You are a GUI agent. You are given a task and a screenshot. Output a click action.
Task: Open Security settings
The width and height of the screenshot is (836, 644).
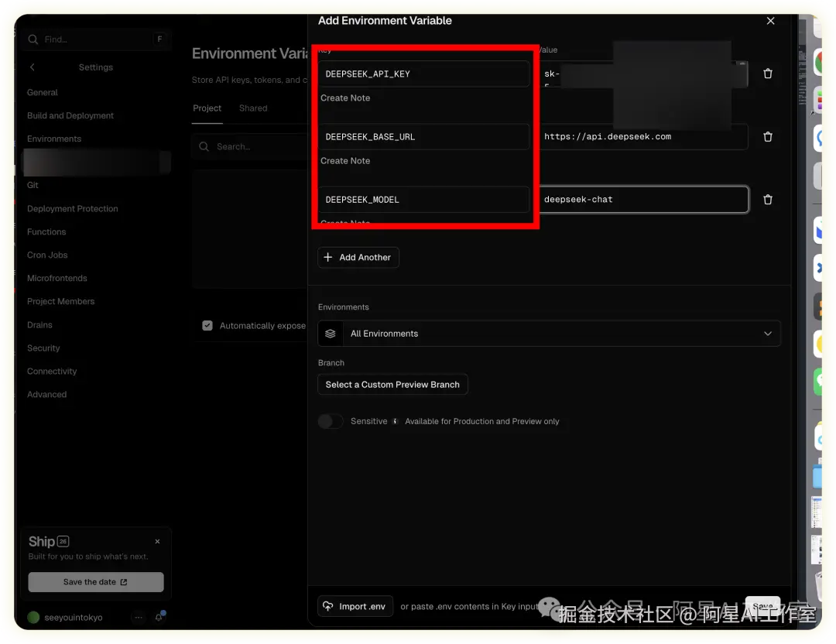tap(43, 348)
